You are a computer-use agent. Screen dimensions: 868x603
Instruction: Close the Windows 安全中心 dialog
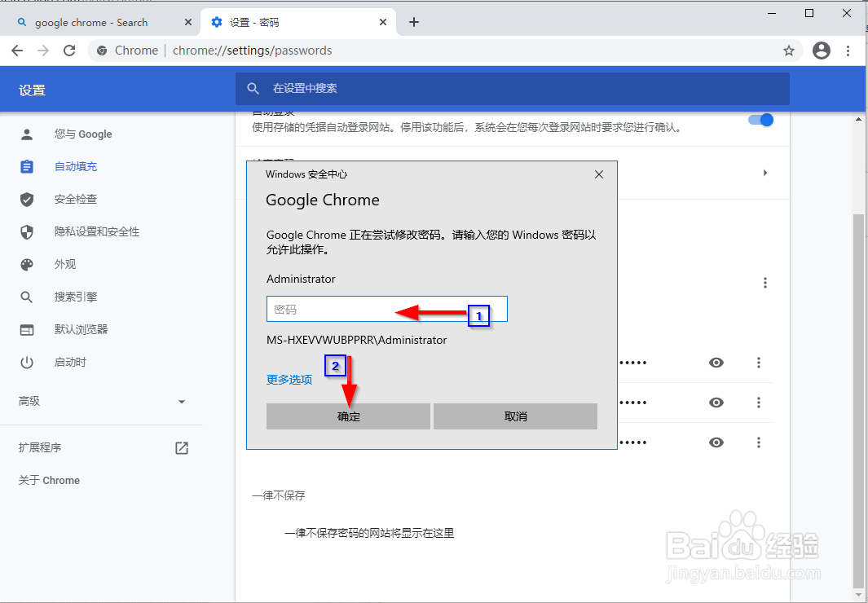click(x=598, y=174)
